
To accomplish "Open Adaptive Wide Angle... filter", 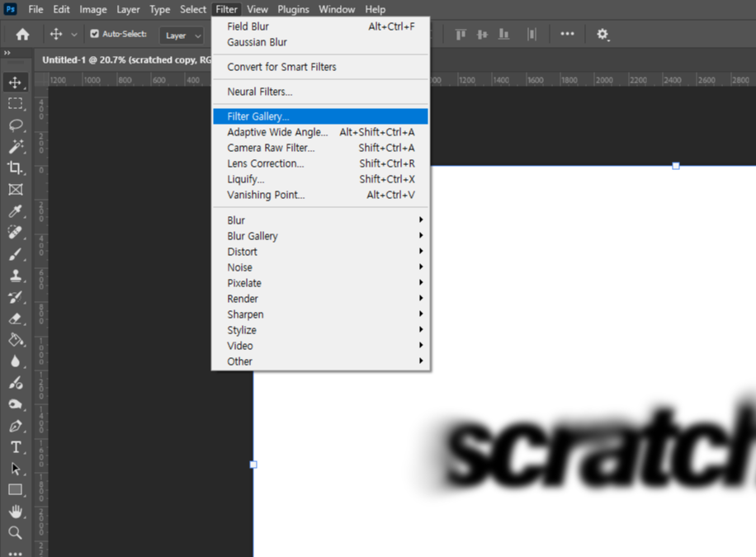I will coord(320,132).
